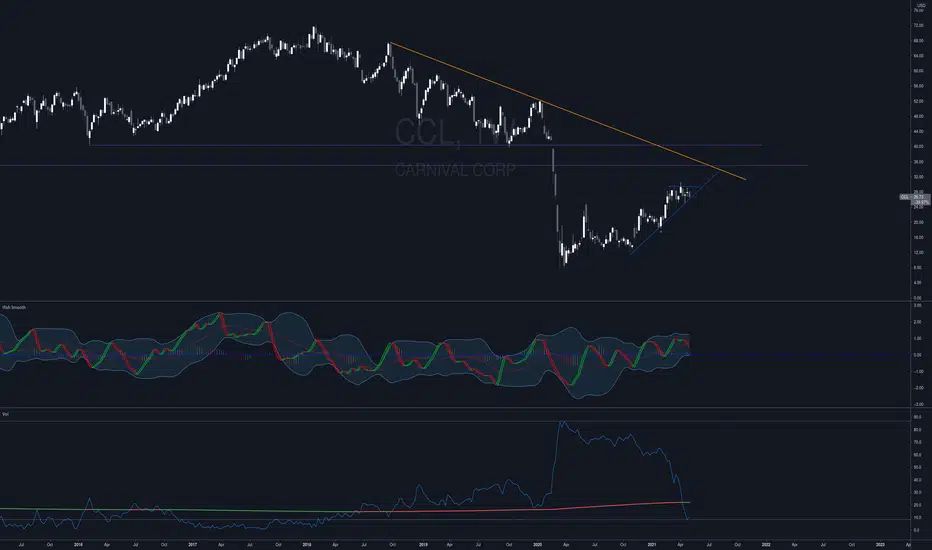Click the 64.00 price axis label
Screen dimensions: 932x550
pyautogui.click(x=918, y=56)
